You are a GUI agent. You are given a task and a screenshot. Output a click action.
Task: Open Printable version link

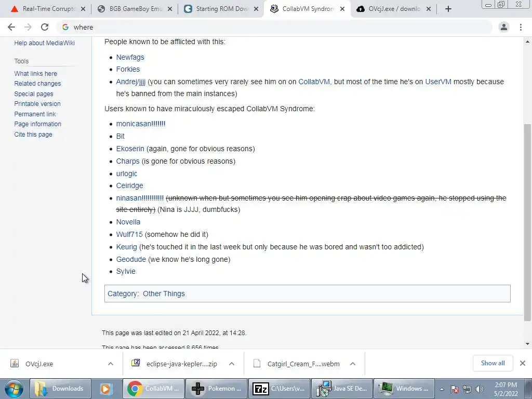pyautogui.click(x=37, y=104)
